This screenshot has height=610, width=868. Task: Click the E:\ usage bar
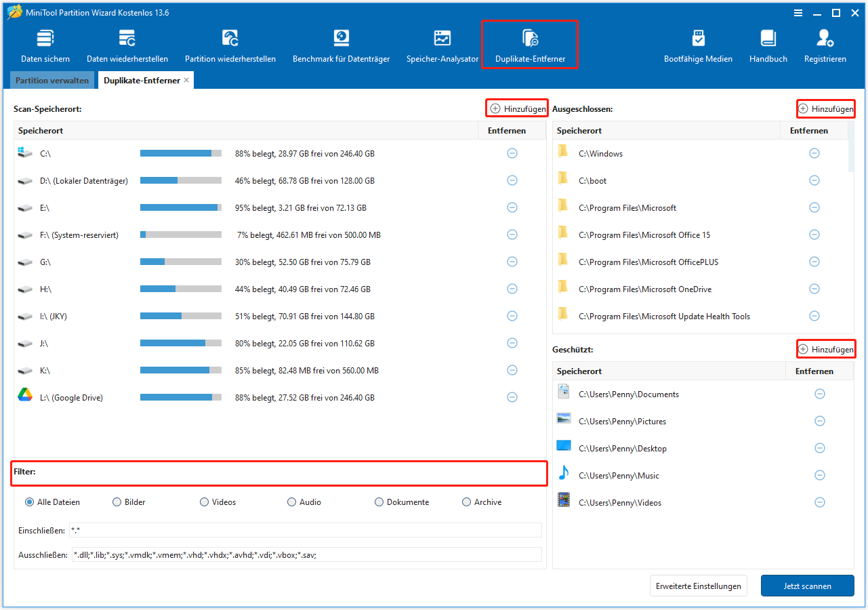point(181,207)
